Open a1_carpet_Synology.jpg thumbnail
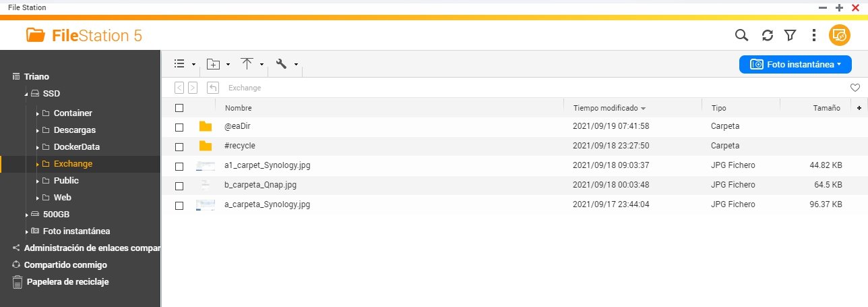 click(206, 165)
